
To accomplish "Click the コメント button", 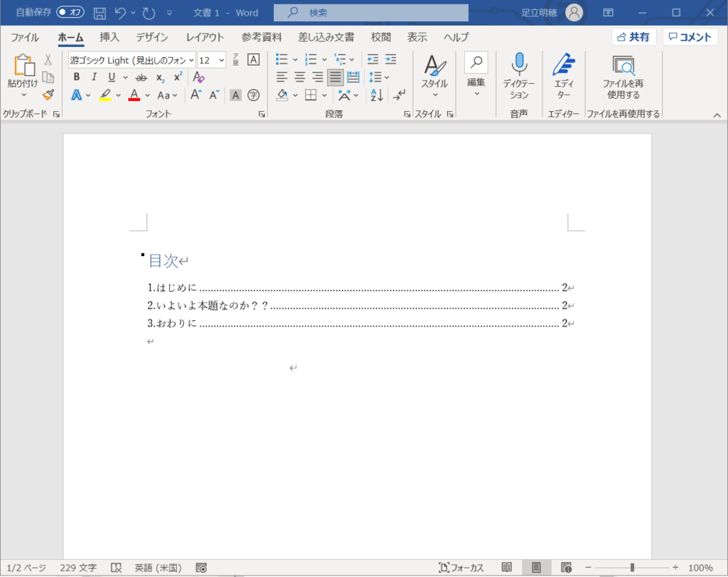I will [690, 38].
